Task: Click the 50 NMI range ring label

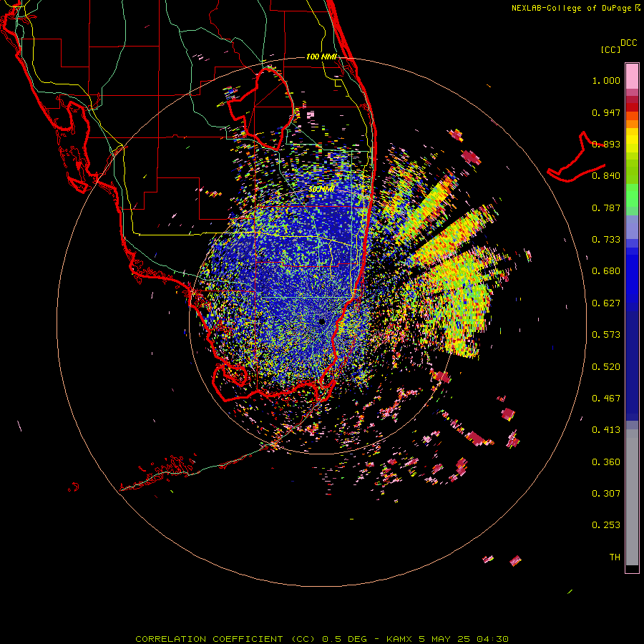Action: (x=321, y=190)
